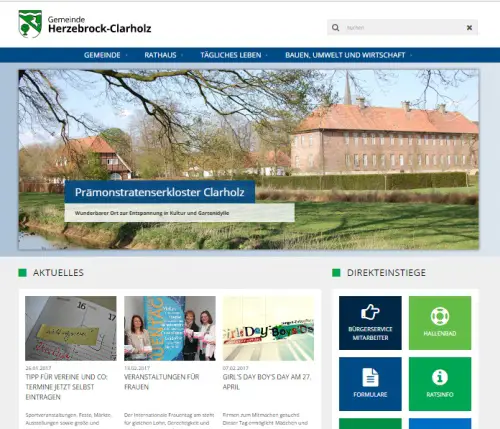Click the Herzebrock-Clarholz coat of arms logo
This screenshot has height=429, width=500.
click(30, 24)
